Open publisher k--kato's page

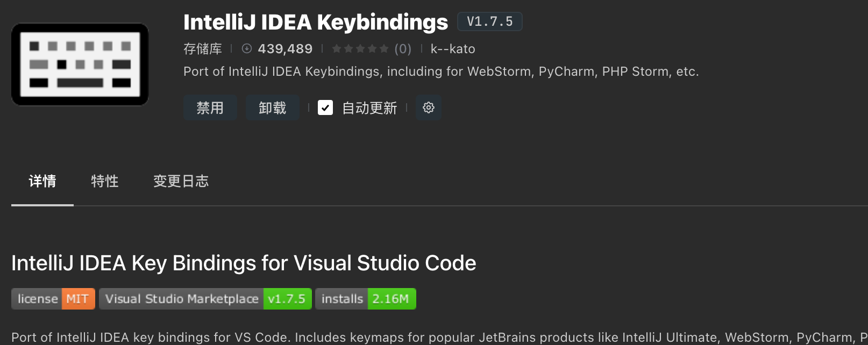(453, 49)
